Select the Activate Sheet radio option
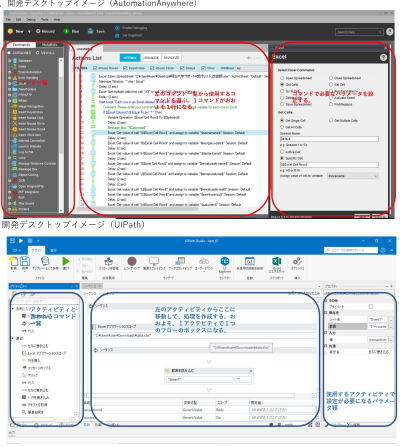This screenshot has height=447, width=400. (x=331, y=98)
